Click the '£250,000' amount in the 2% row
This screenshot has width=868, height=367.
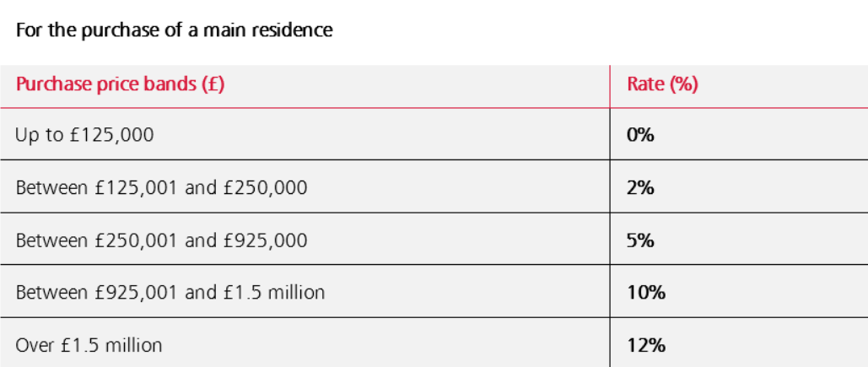(x=265, y=187)
